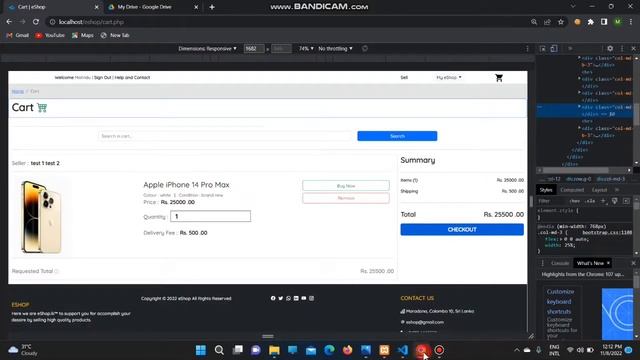Toggle the .cls class editor in Styles

(x=590, y=201)
